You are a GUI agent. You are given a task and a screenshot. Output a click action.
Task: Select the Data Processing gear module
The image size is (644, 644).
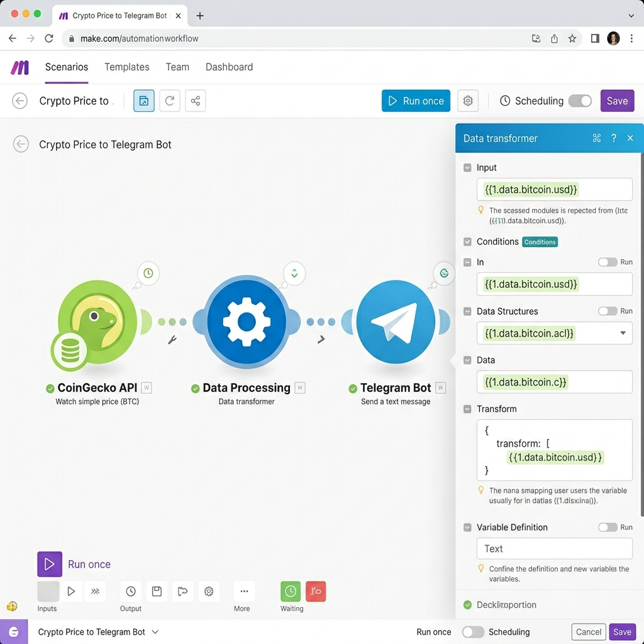tap(247, 321)
